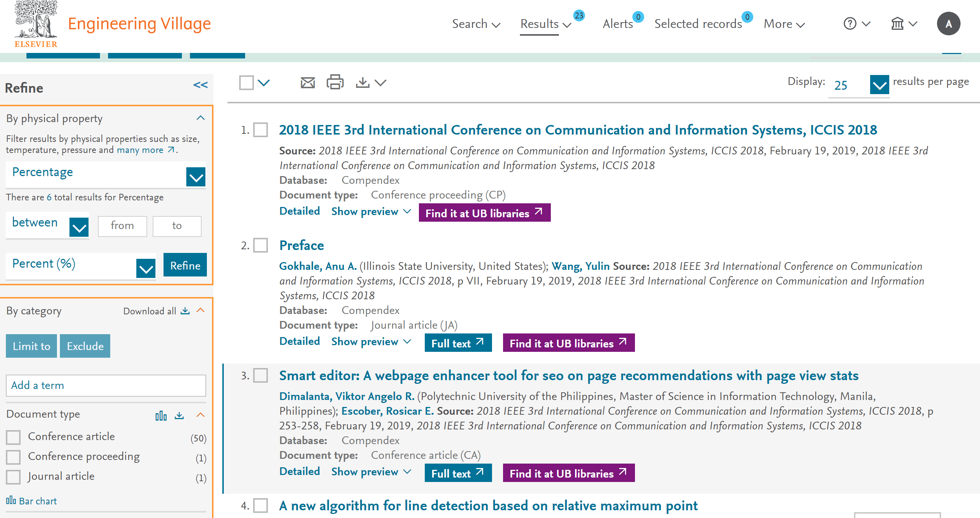Open the Results menu
Screen dimensions: 980x518
pos(546,24)
